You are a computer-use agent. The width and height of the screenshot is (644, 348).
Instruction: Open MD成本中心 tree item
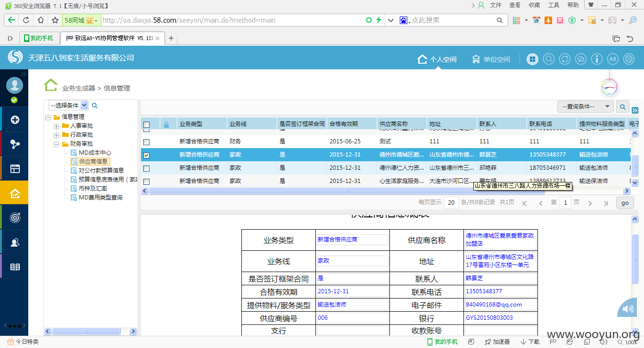click(x=91, y=153)
